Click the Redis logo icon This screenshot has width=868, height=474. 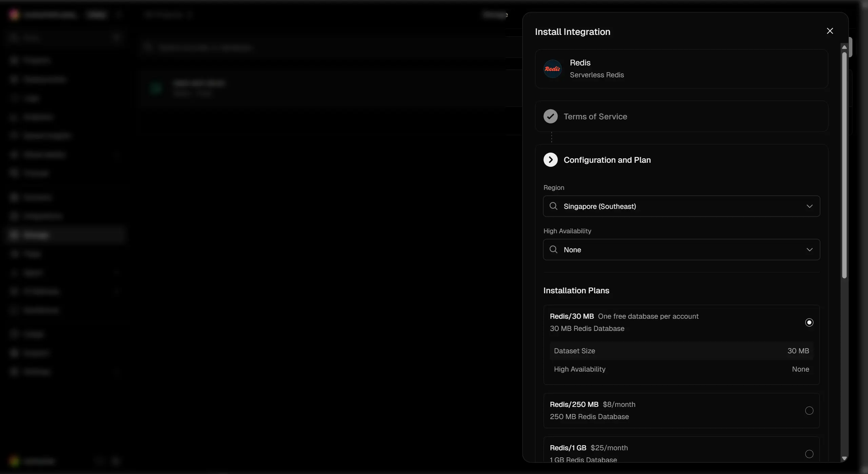pyautogui.click(x=552, y=69)
